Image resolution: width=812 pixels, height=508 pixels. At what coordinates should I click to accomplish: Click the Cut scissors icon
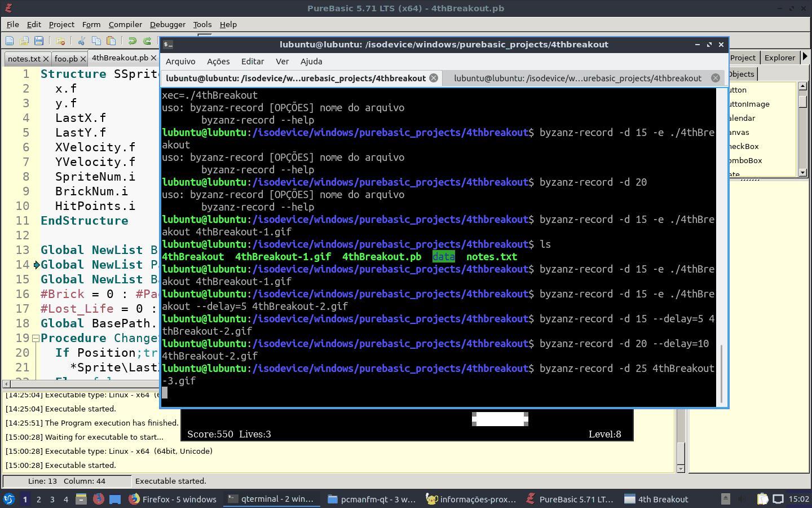pyautogui.click(x=82, y=41)
